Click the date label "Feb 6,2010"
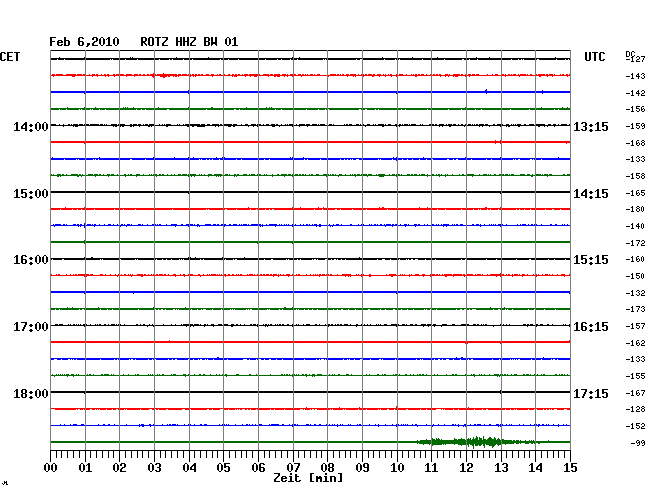 (x=84, y=42)
